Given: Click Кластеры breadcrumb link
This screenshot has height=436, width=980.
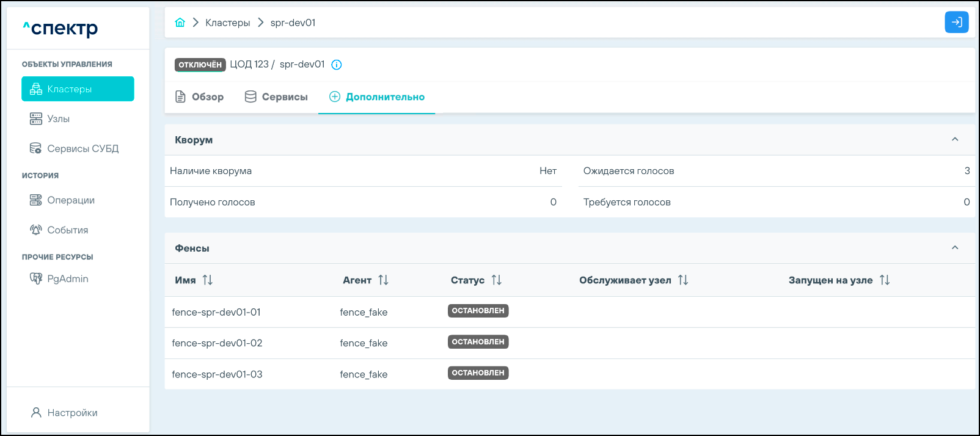Looking at the screenshot, I should click(227, 23).
